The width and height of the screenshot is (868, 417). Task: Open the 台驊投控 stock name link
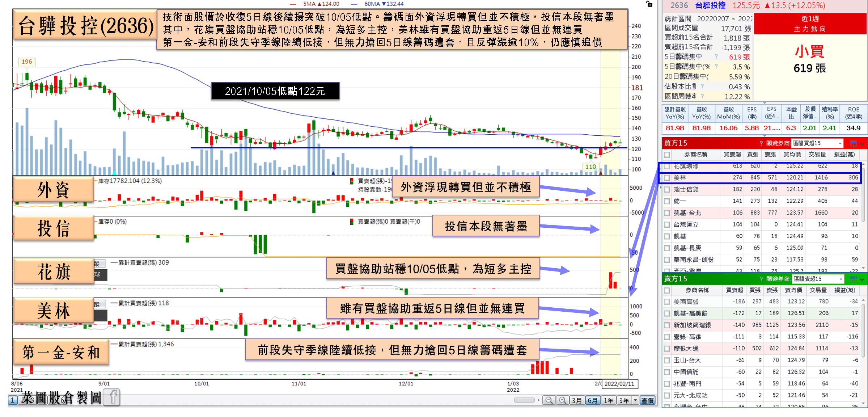pos(710,5)
